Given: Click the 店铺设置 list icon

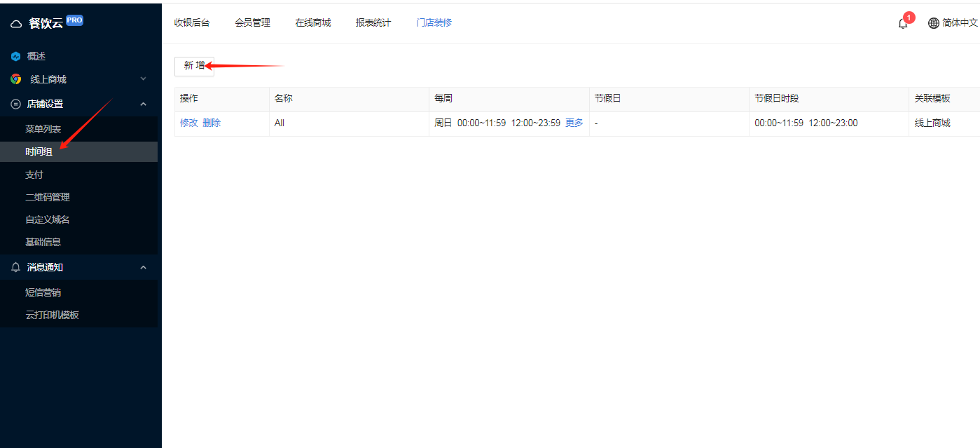Looking at the screenshot, I should coord(16,104).
